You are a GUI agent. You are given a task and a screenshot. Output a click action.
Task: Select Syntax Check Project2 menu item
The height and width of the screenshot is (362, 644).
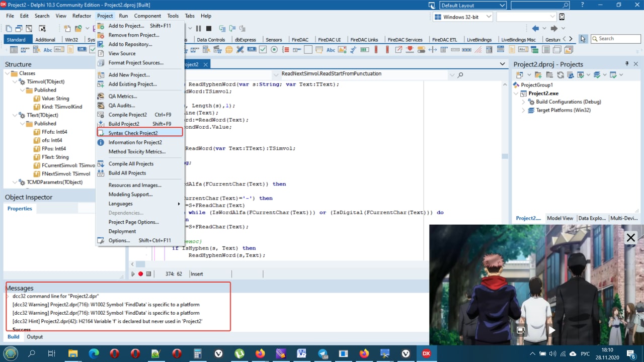coord(139,133)
